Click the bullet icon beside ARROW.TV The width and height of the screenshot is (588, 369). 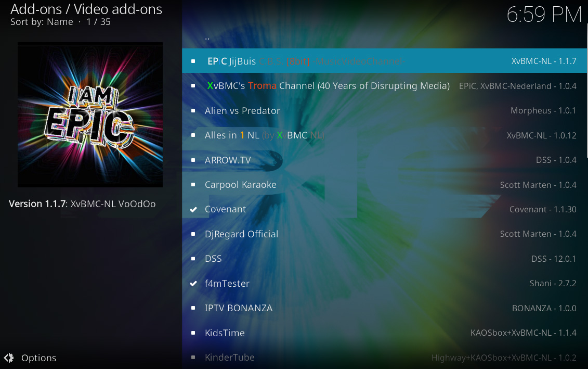(193, 160)
